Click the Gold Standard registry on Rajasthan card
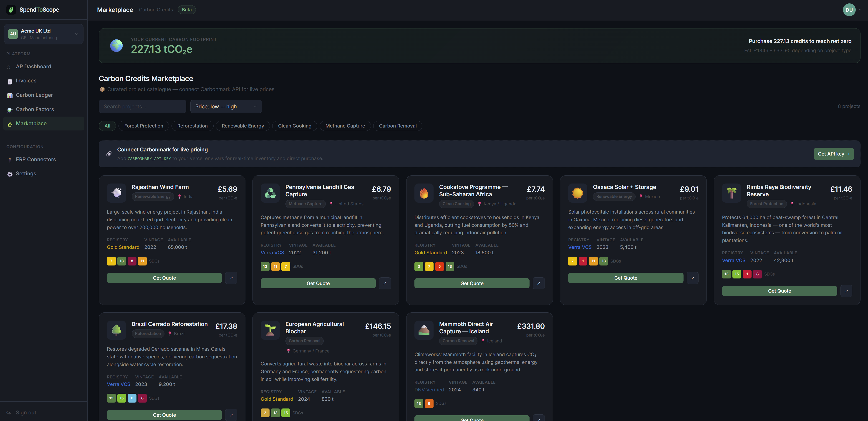This screenshot has height=421, width=868. point(123,247)
